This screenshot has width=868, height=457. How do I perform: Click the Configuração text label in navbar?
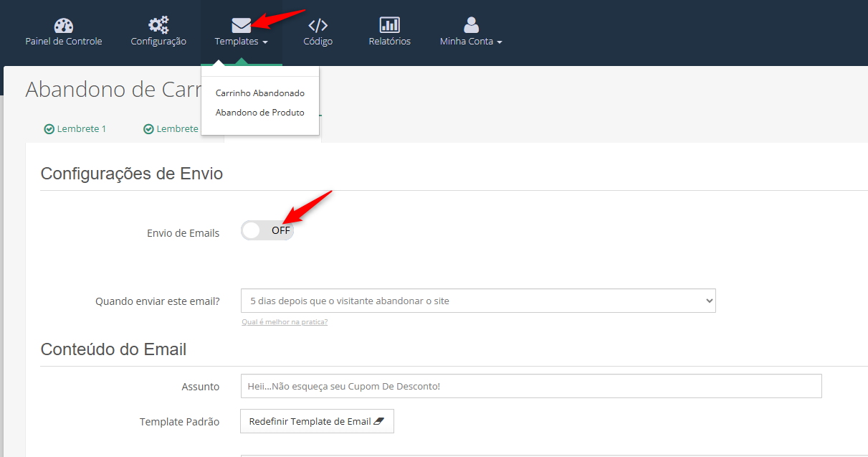point(158,42)
